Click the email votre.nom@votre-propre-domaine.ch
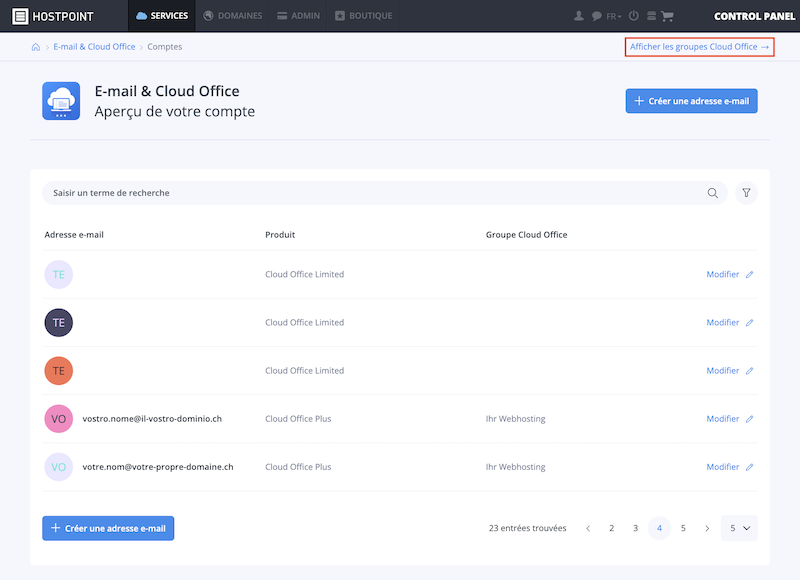 point(158,467)
